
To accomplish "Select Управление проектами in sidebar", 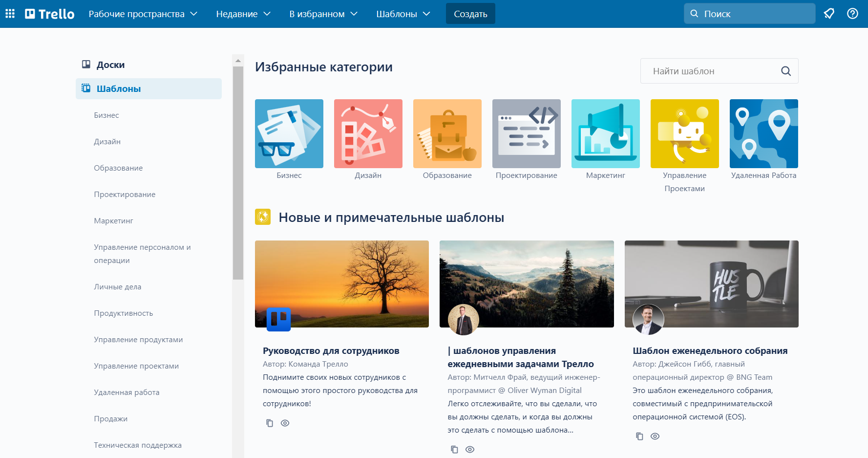I will coord(136,366).
